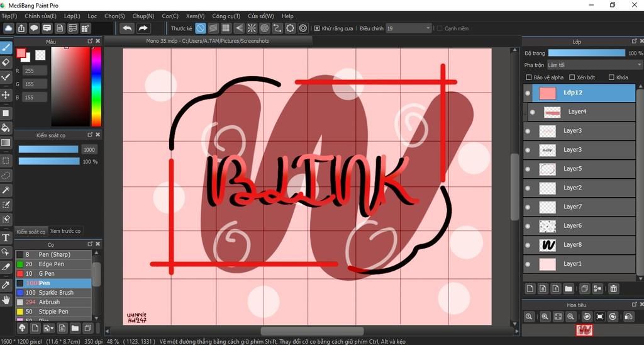Select the Stipple Pen brush
This screenshot has height=345, width=644.
pyautogui.click(x=53, y=312)
